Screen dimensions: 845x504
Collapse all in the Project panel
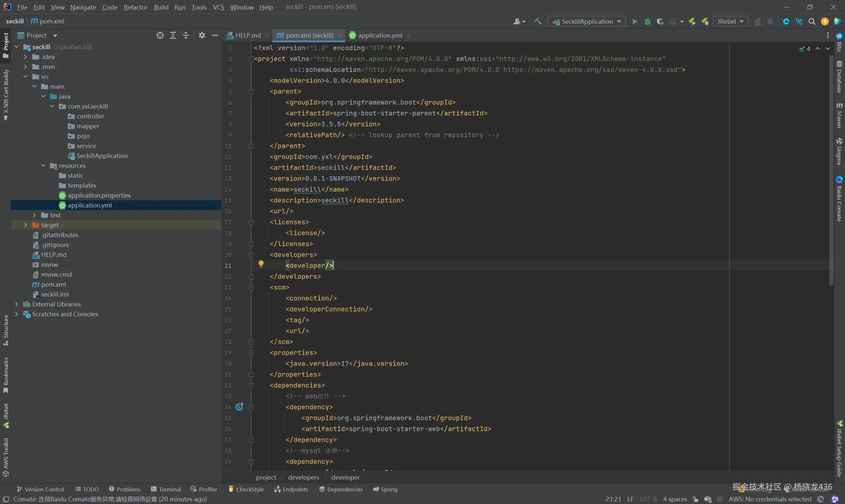tap(186, 35)
